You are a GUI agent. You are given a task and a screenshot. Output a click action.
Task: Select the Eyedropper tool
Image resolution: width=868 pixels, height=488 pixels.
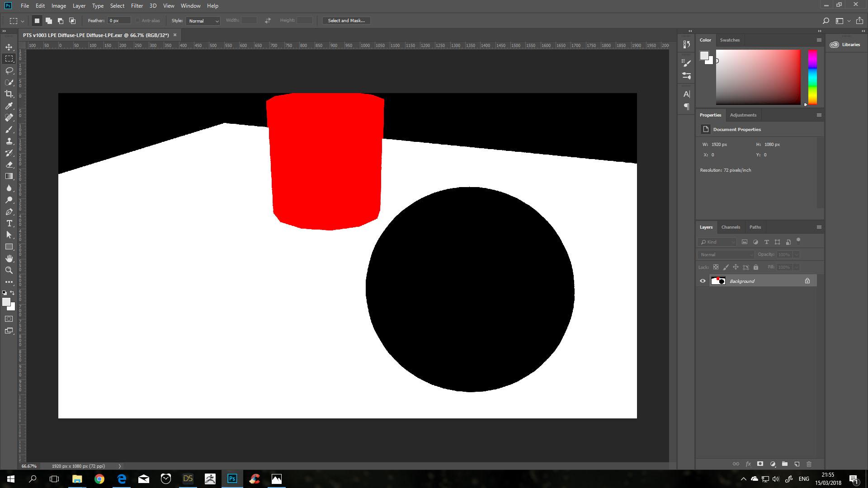coord(9,106)
